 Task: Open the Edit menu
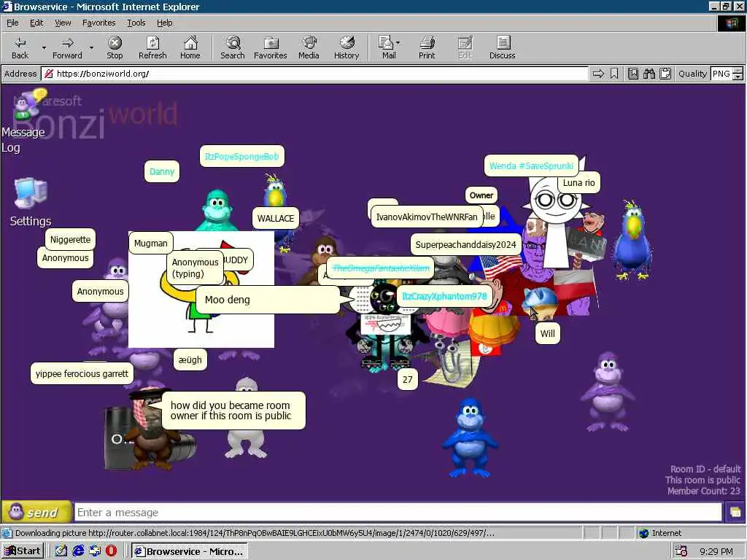36,23
